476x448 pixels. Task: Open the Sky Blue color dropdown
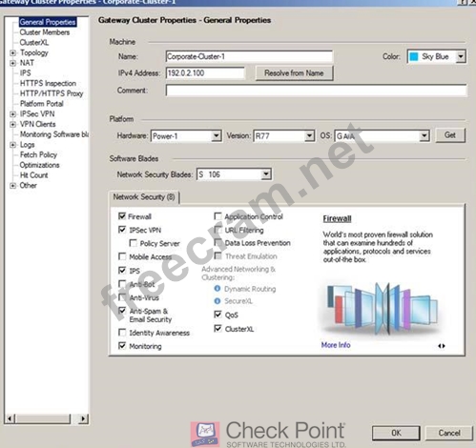tap(437, 57)
